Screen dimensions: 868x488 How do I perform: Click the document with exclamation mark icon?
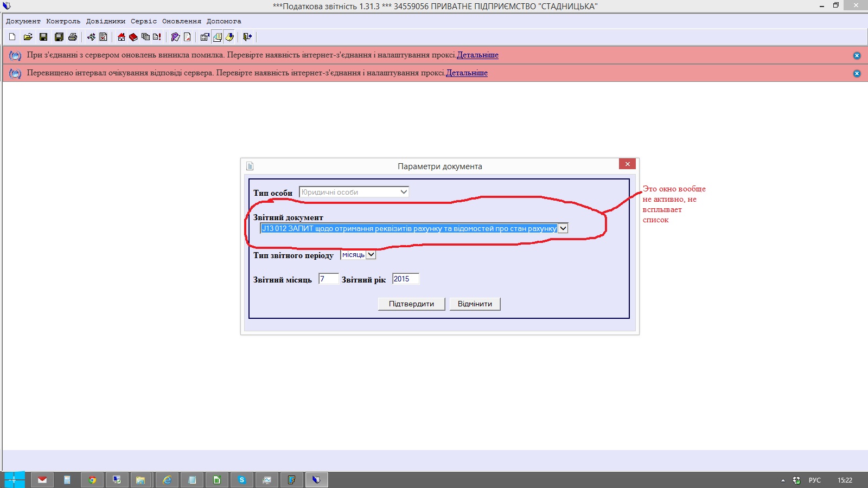pyautogui.click(x=157, y=37)
